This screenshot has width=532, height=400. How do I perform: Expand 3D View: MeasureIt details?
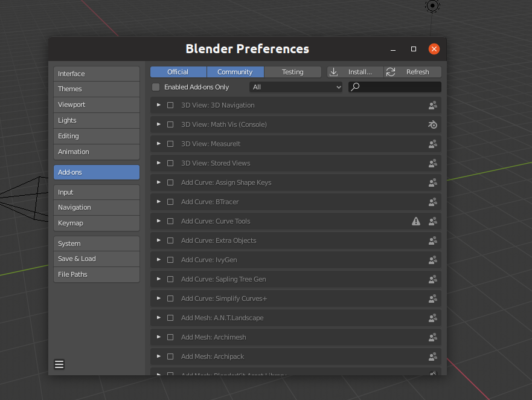click(x=158, y=144)
